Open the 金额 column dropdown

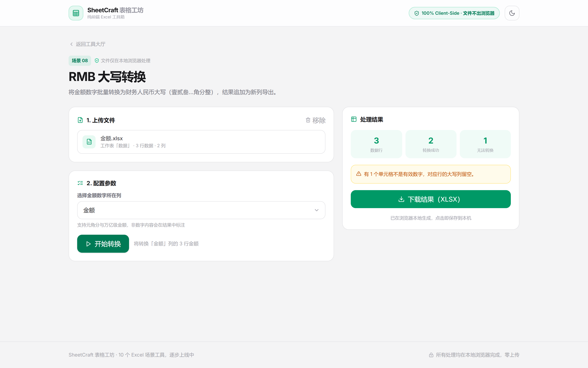pyautogui.click(x=201, y=210)
